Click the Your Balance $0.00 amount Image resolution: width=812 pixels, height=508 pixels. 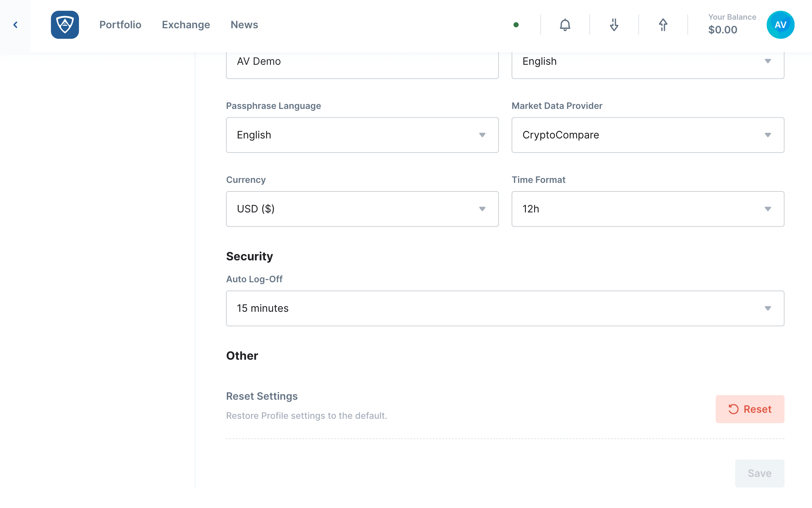pyautogui.click(x=723, y=30)
